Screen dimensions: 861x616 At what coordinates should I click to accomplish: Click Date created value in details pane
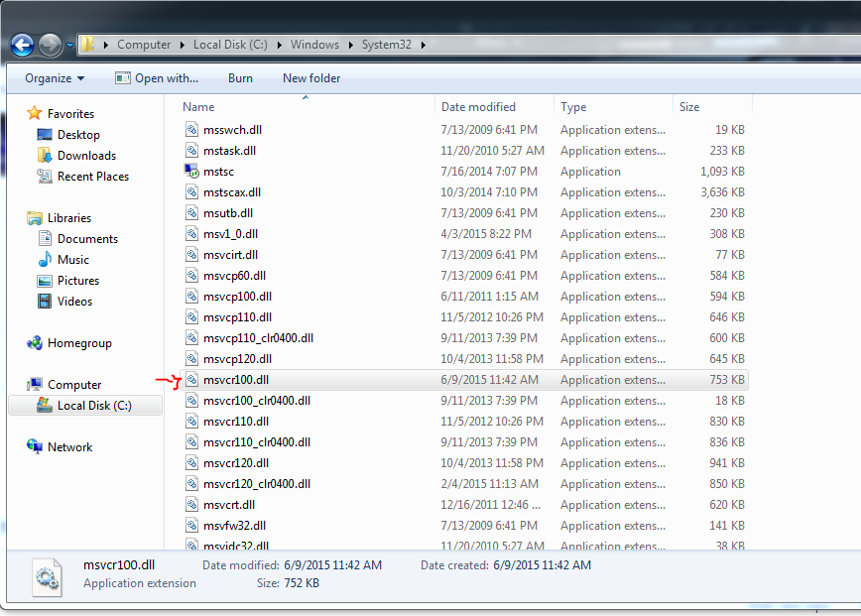542,565
